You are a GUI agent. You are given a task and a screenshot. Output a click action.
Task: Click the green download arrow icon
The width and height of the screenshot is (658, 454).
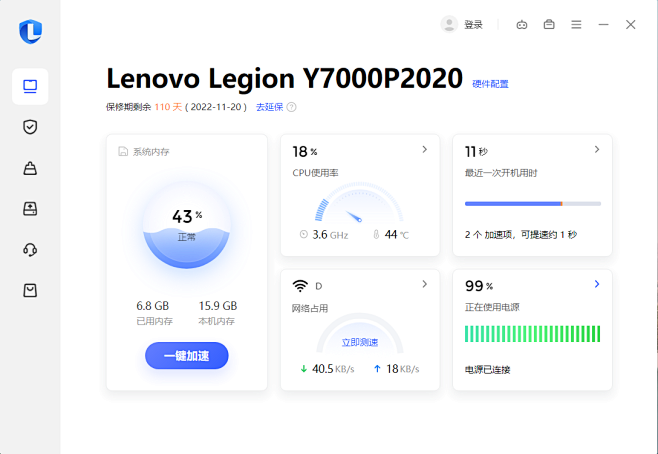(304, 369)
